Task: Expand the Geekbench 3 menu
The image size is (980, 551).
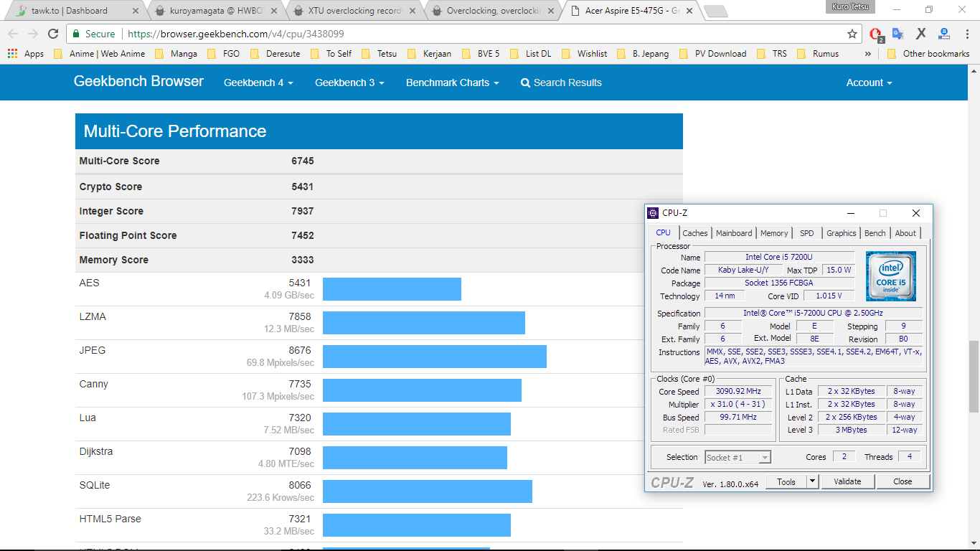Action: (349, 83)
